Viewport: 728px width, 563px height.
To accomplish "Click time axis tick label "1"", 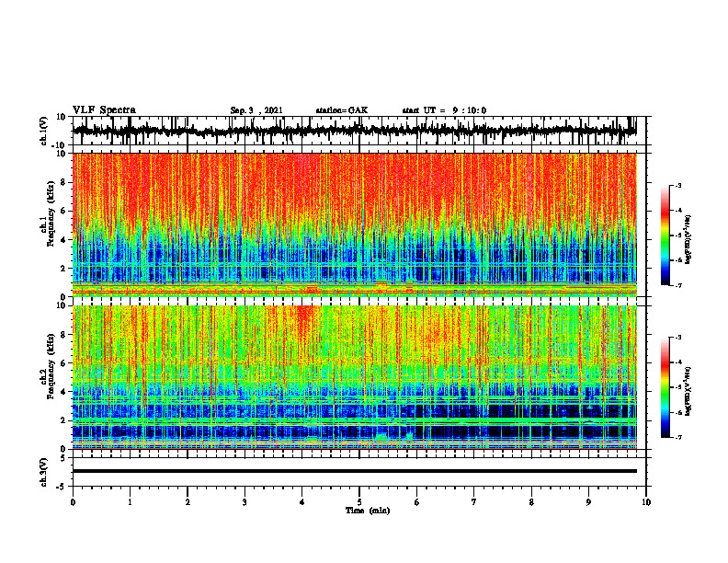I will coord(130,502).
